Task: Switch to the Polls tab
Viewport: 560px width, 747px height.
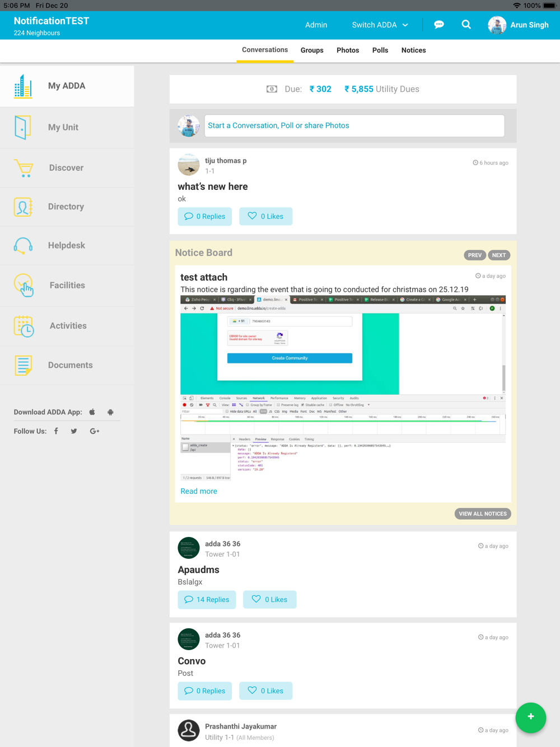Action: (380, 50)
